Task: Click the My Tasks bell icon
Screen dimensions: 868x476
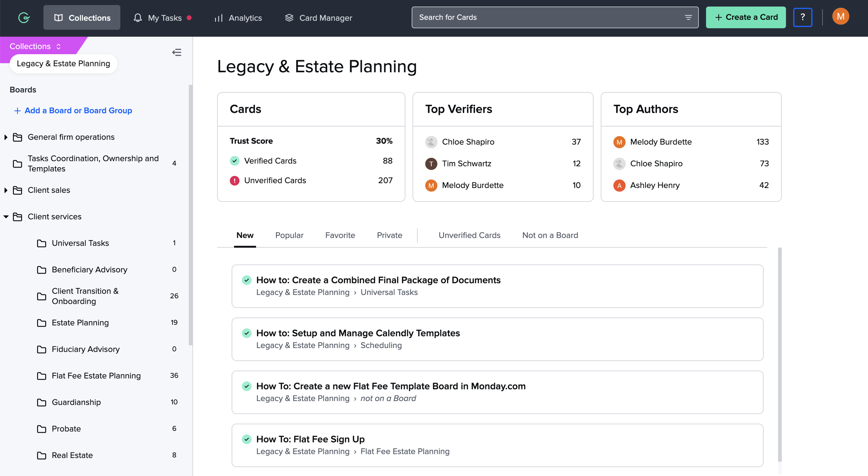Action: (x=138, y=18)
